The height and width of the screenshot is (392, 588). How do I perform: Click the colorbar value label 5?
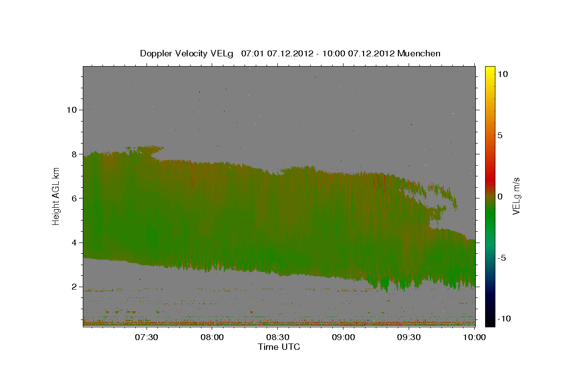500,135
